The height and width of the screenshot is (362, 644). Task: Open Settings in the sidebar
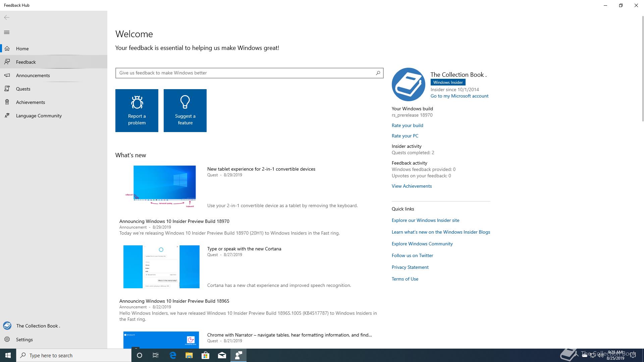[54, 340]
